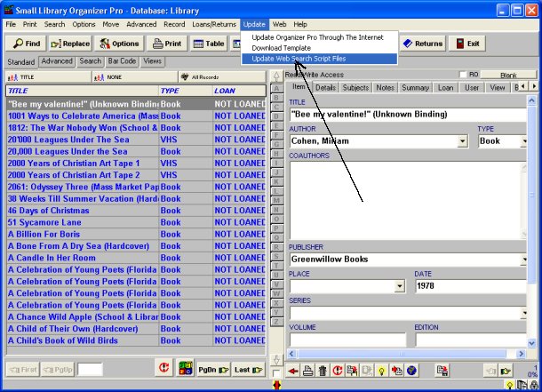Select row A Billion For Boris

[136, 234]
